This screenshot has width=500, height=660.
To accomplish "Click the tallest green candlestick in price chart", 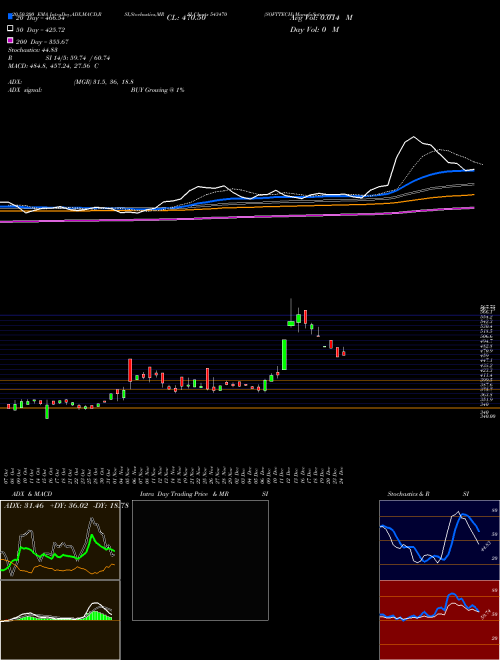I will coord(285,354).
